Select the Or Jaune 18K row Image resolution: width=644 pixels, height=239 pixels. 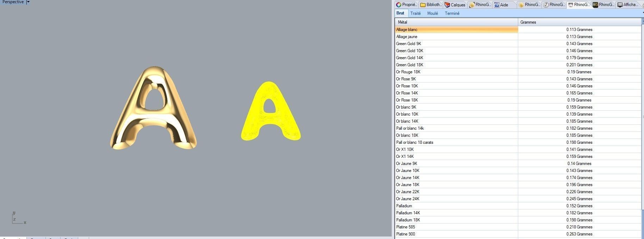(518, 185)
